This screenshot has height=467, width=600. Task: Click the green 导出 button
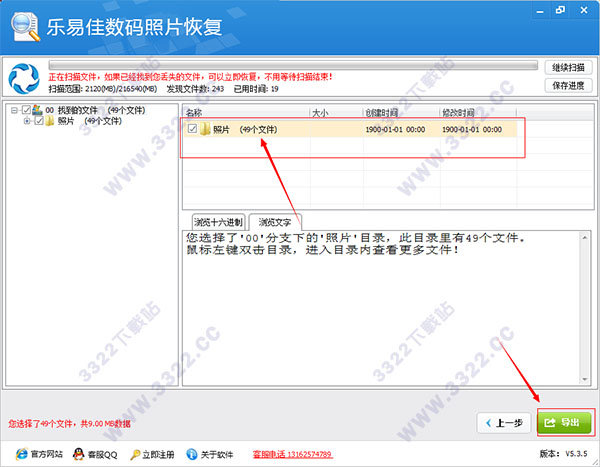tap(565, 423)
